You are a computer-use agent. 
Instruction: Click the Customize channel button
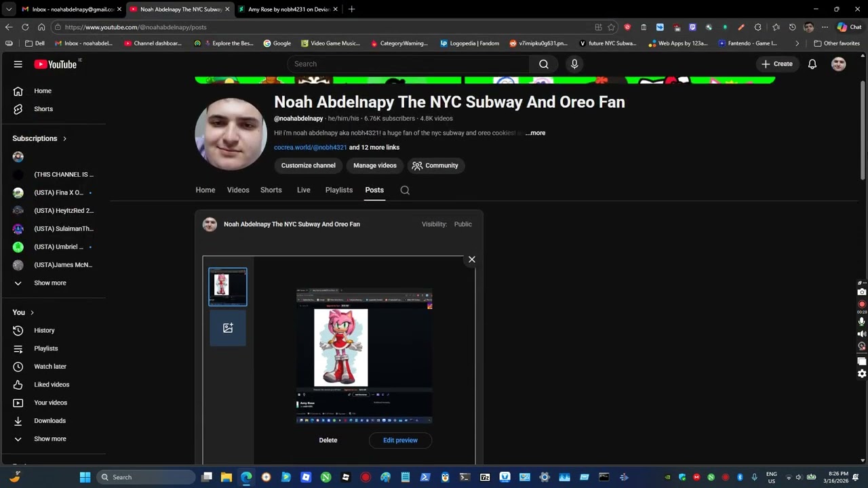point(309,165)
